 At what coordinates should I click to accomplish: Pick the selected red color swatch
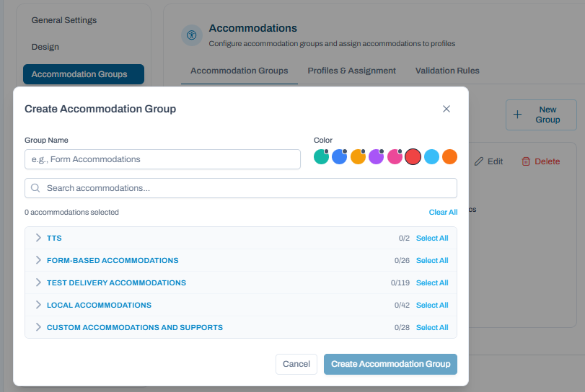click(x=413, y=156)
